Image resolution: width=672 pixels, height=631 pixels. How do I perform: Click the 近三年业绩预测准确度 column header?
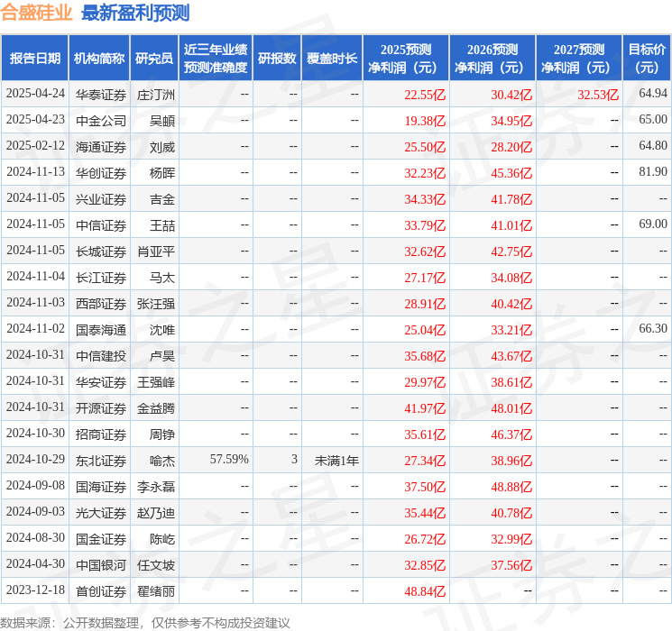216,58
